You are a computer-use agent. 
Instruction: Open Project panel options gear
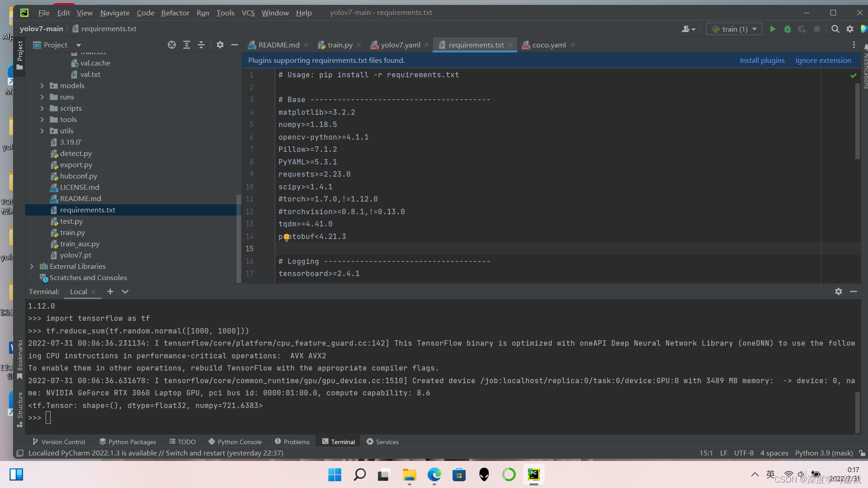[220, 45]
